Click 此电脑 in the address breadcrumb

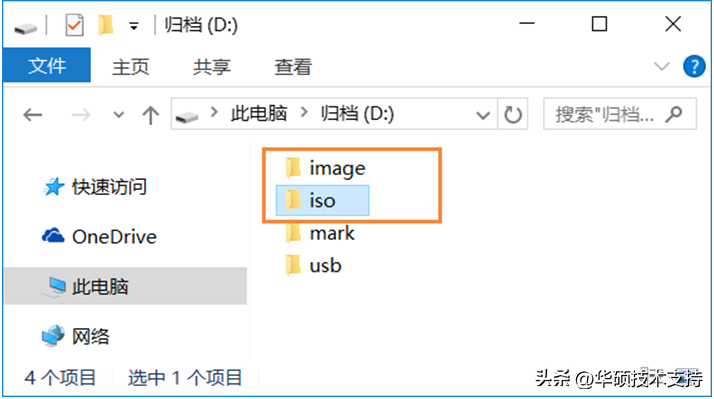click(259, 113)
